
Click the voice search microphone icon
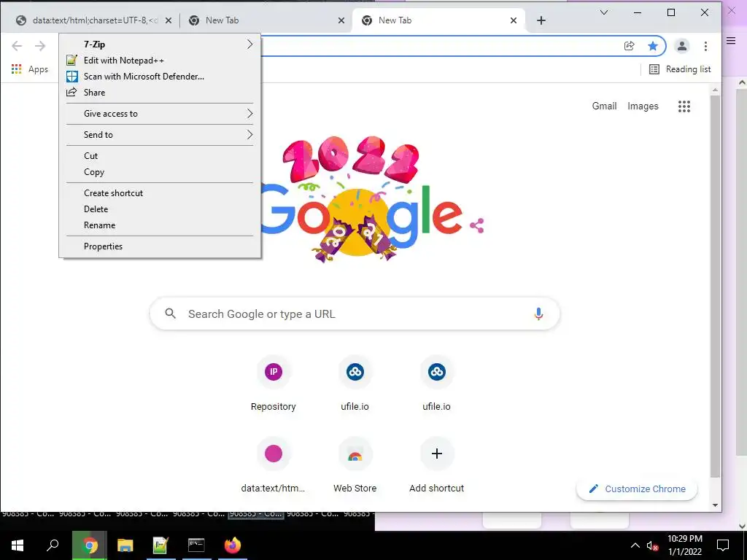tap(538, 314)
